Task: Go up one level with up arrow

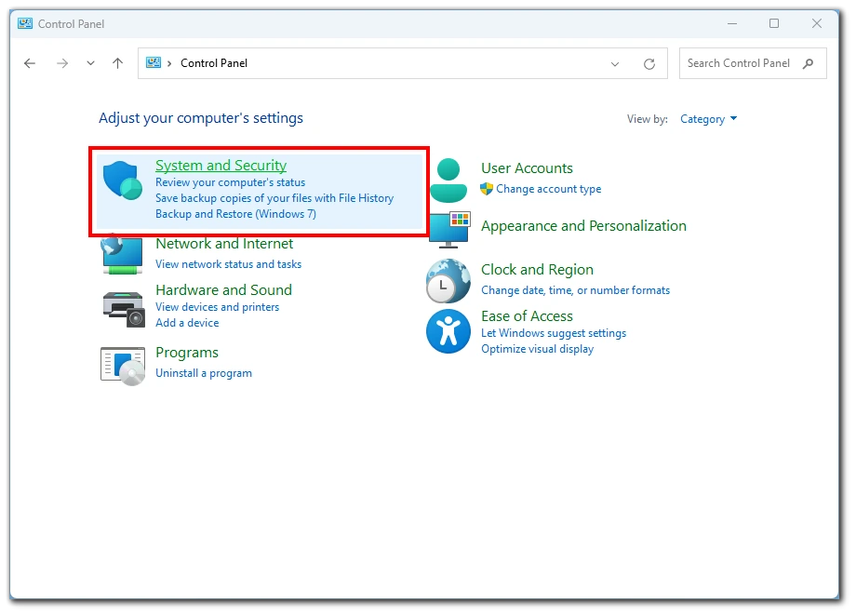Action: [117, 63]
